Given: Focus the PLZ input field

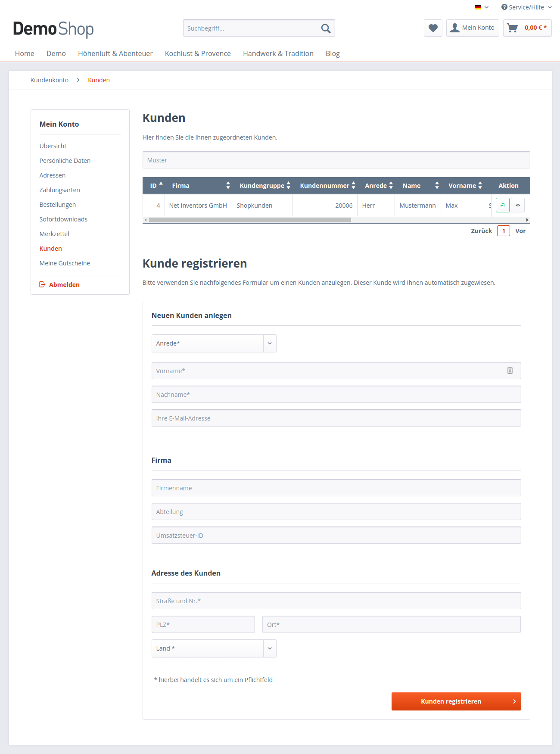Looking at the screenshot, I should click(203, 624).
